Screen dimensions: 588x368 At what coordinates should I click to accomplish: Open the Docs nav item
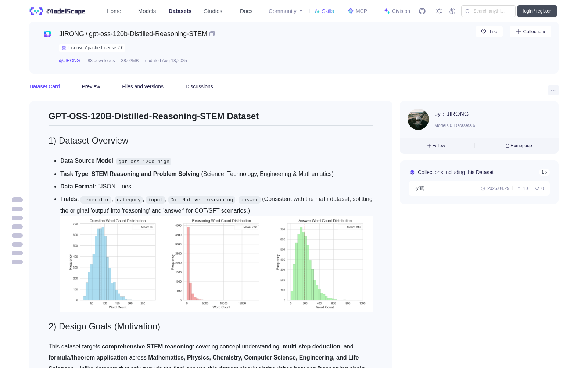[x=246, y=11]
